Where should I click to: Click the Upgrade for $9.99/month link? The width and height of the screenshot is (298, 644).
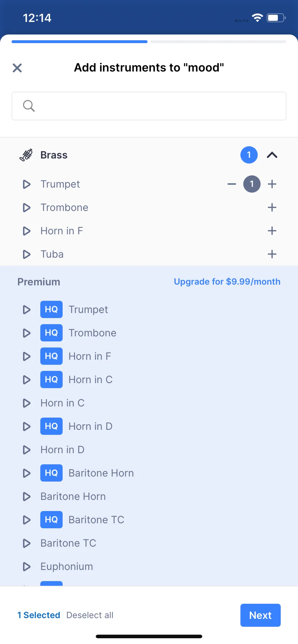coord(227,282)
